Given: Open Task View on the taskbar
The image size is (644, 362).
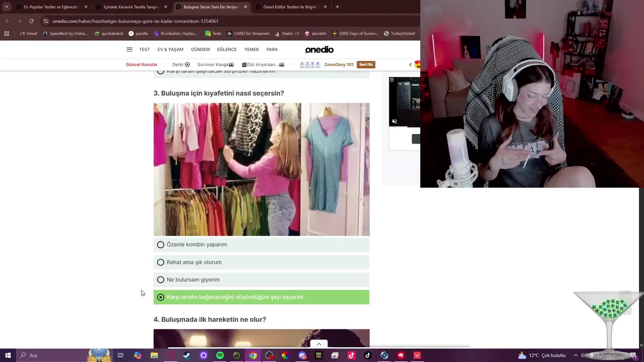Looking at the screenshot, I should (121, 355).
